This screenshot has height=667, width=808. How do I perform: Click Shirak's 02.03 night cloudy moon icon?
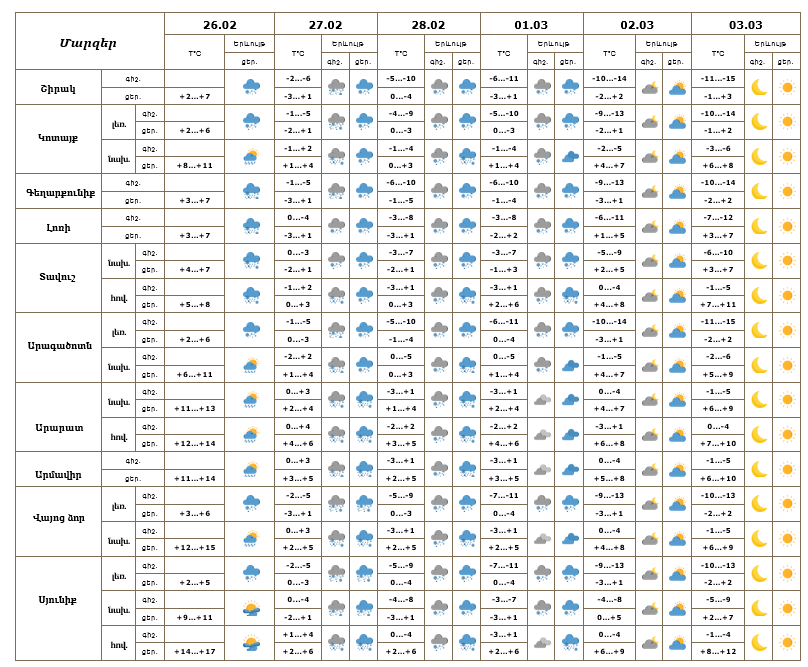pos(650,87)
